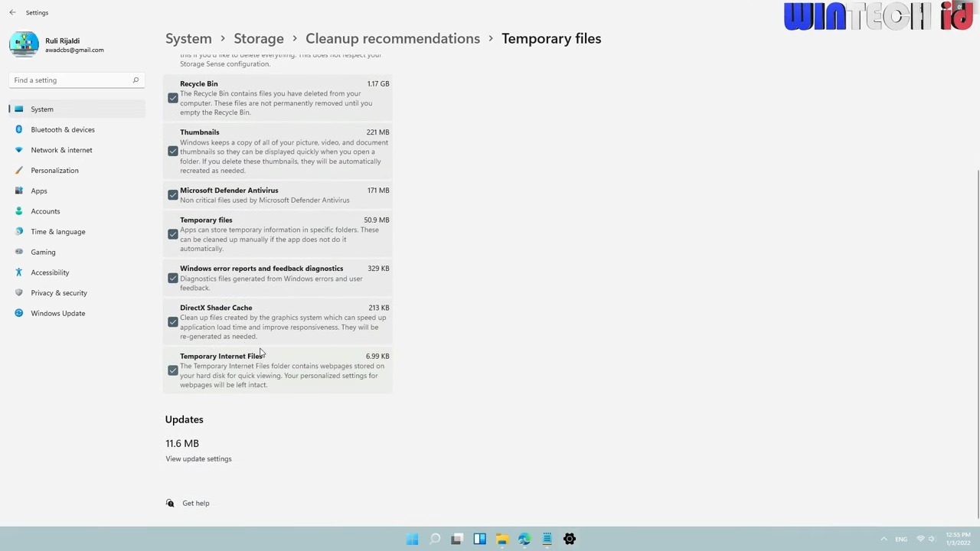Open taskbar Search icon
The height and width of the screenshot is (551, 980).
(x=434, y=539)
